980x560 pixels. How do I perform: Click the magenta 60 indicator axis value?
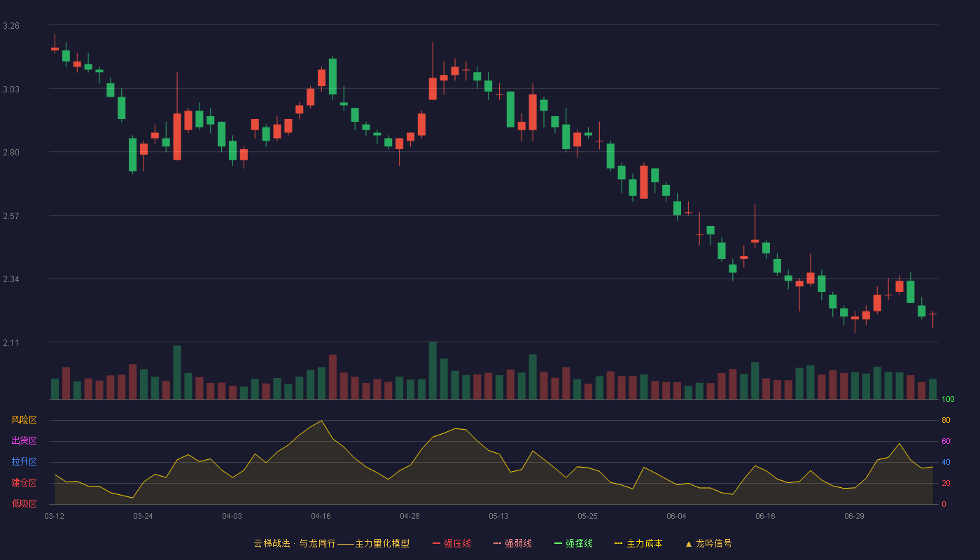(x=946, y=442)
